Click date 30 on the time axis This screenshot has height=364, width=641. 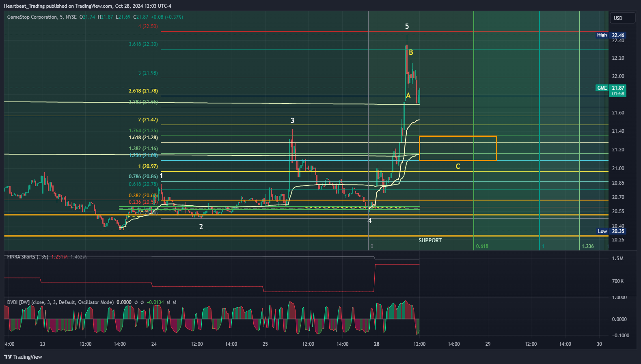click(599, 344)
